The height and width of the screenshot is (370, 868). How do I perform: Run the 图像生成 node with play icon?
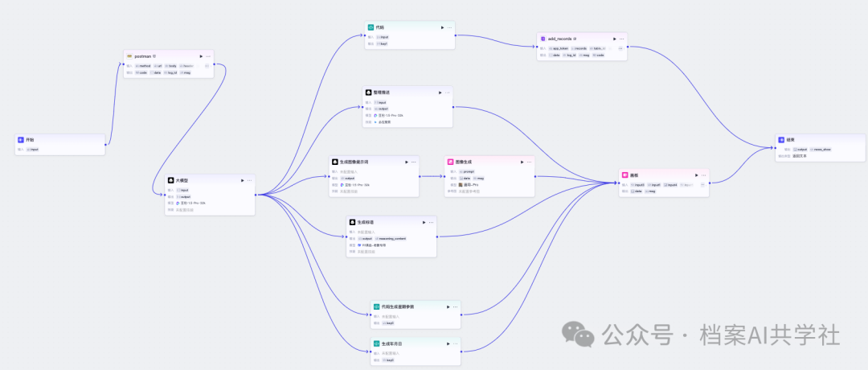(522, 162)
